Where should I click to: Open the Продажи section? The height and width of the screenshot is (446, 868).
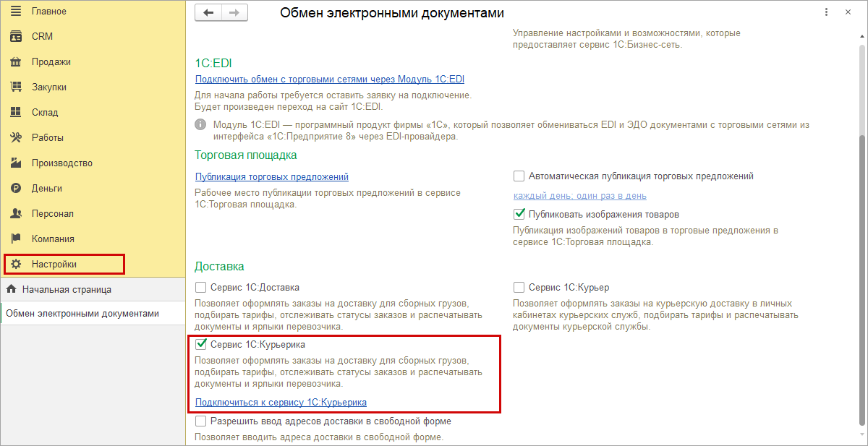click(x=93, y=61)
